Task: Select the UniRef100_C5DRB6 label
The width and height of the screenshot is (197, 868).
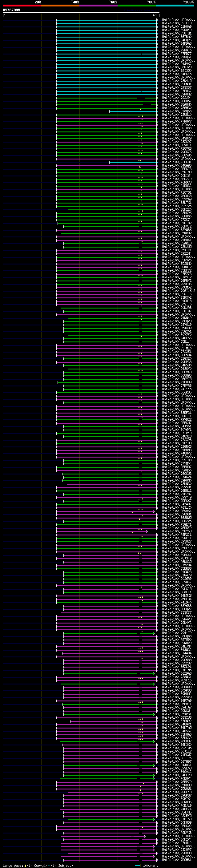Action: pyautogui.click(x=176, y=568)
